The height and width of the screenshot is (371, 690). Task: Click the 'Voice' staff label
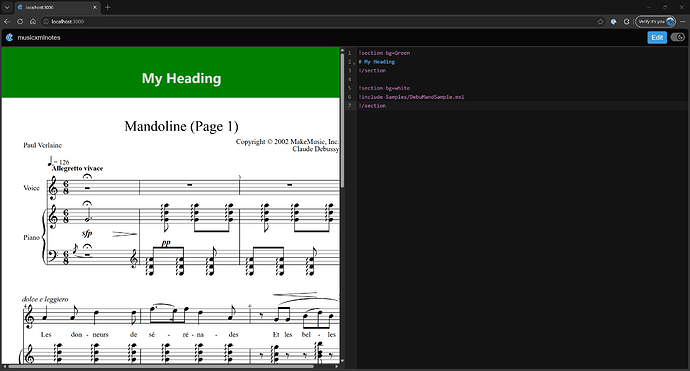point(31,188)
